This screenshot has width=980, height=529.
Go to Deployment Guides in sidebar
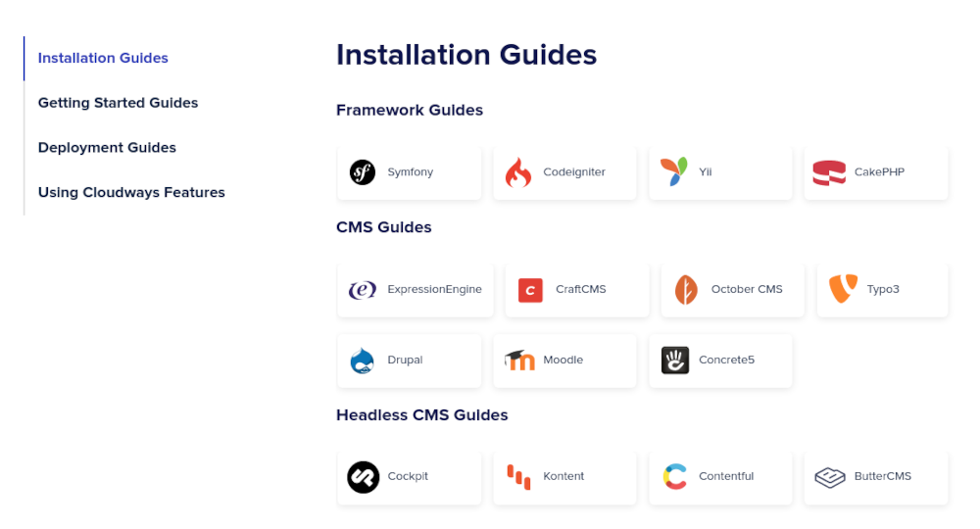point(107,148)
